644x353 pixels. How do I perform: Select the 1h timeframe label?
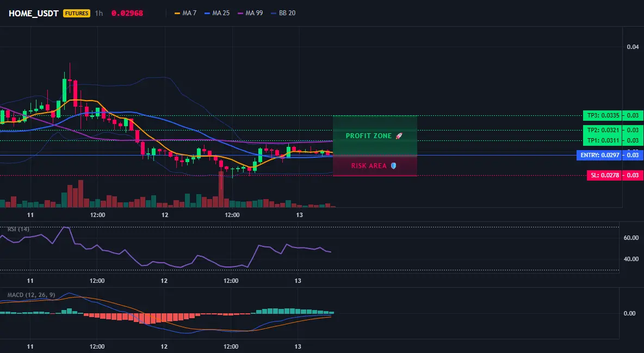99,13
